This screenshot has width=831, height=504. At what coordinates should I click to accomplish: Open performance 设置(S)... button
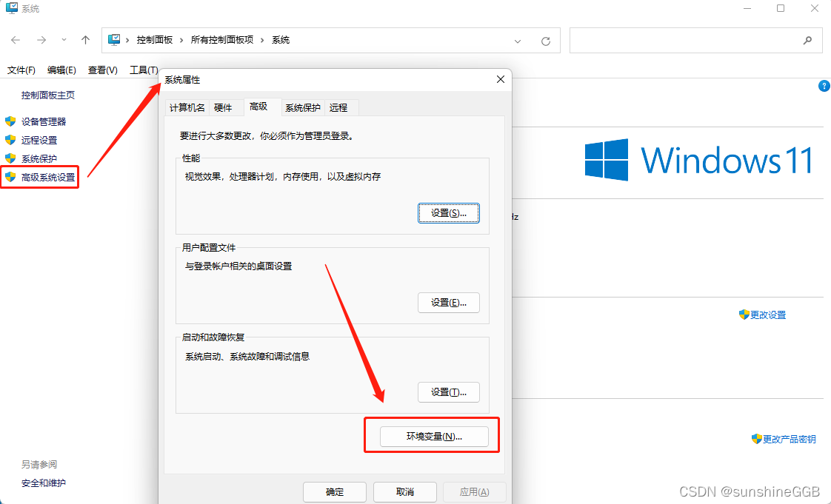tap(449, 213)
